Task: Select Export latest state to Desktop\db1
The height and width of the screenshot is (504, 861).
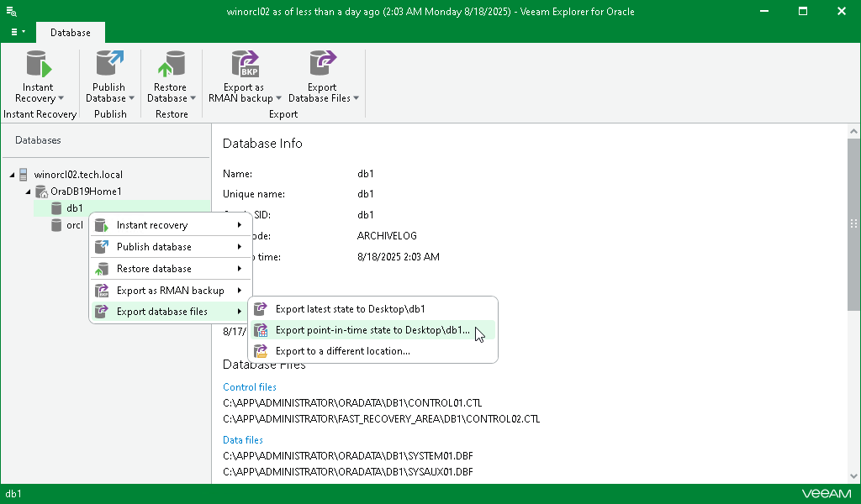Action: pos(350,308)
